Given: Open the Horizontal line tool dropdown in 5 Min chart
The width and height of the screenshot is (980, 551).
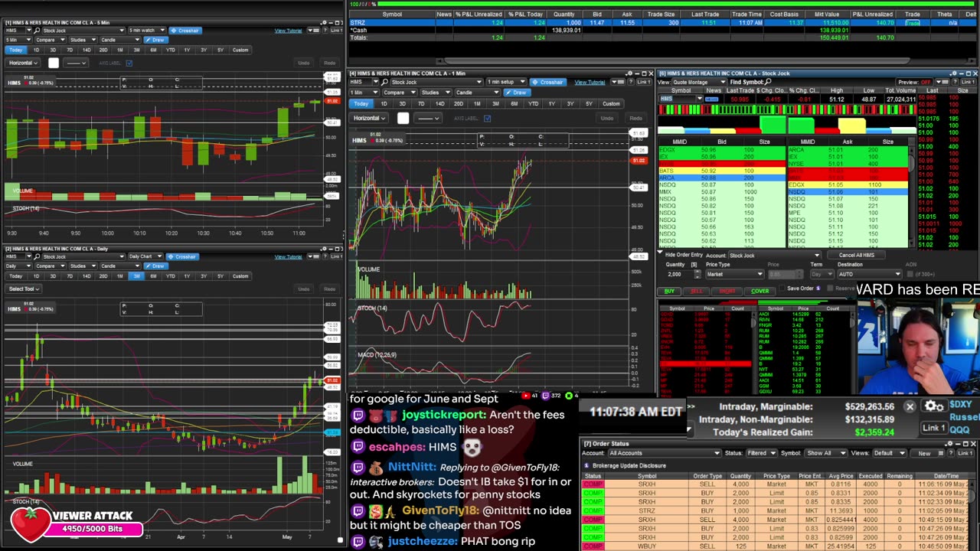Looking at the screenshot, I should tap(21, 63).
